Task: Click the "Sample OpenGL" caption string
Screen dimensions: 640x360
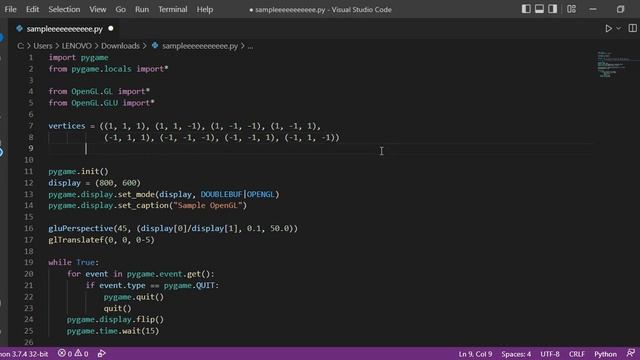Action: click(x=208, y=205)
